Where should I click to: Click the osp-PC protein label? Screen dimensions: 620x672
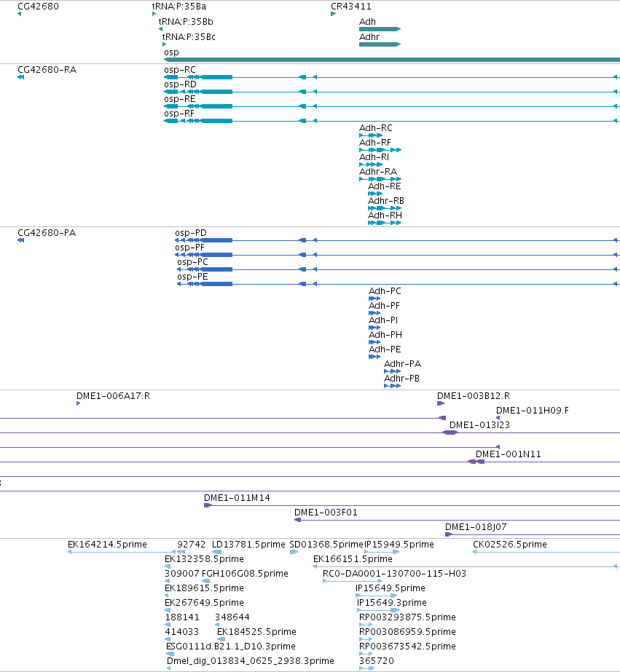[192, 262]
